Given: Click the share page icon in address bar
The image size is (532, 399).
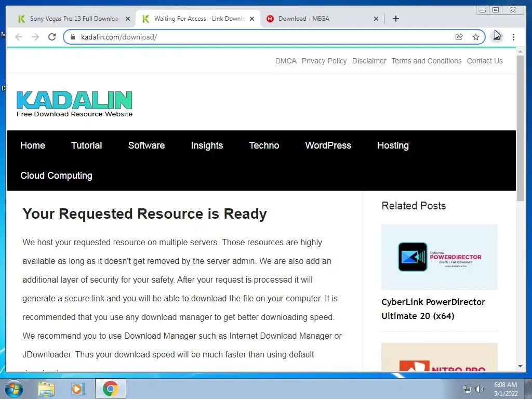Looking at the screenshot, I should tap(459, 37).
